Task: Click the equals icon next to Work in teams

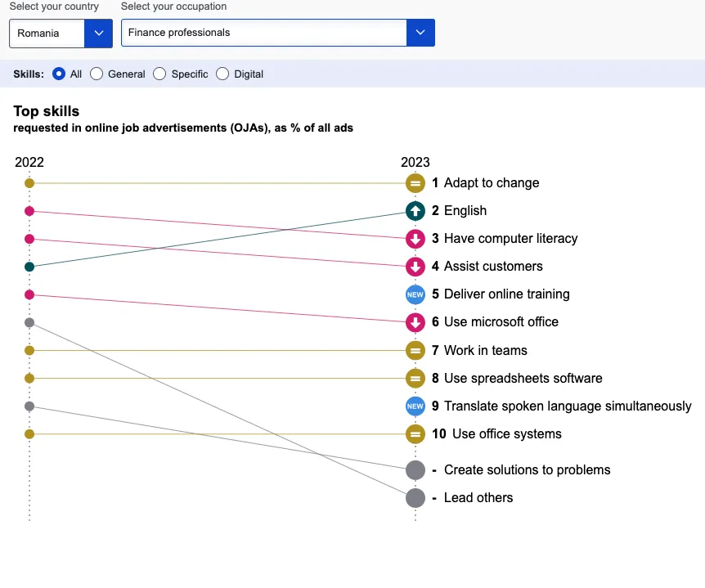Action: click(415, 351)
